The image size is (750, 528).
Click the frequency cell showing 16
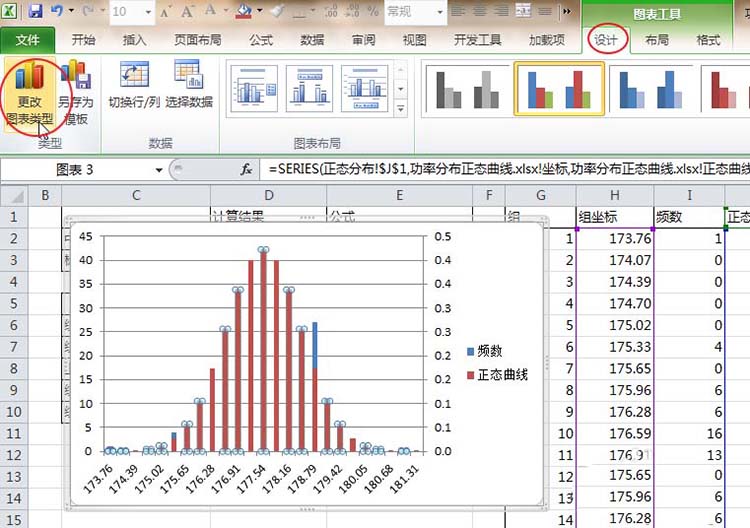pos(689,433)
